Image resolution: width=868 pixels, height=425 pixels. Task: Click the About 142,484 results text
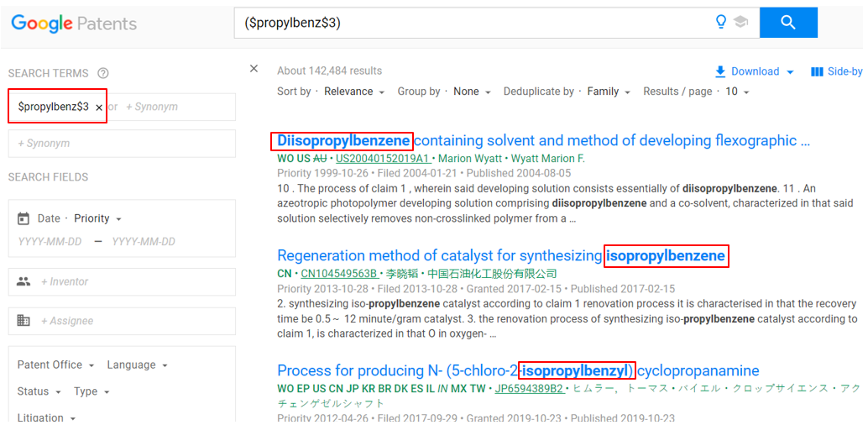point(329,71)
